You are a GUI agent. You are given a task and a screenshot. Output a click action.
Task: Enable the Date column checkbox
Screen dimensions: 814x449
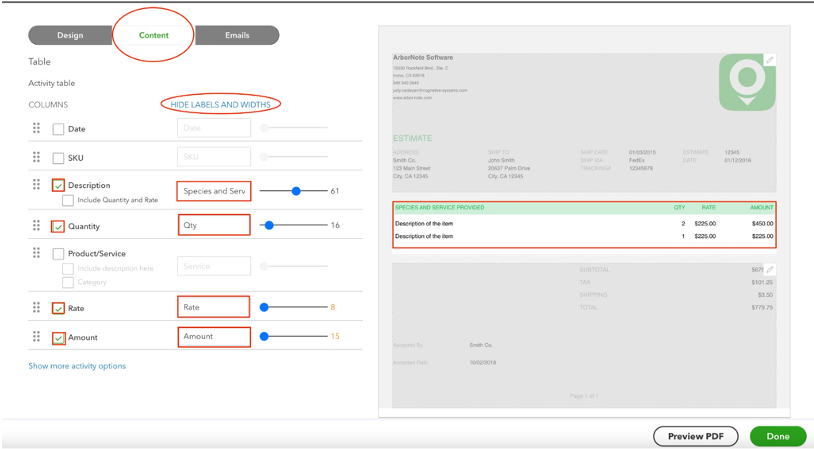pos(58,129)
